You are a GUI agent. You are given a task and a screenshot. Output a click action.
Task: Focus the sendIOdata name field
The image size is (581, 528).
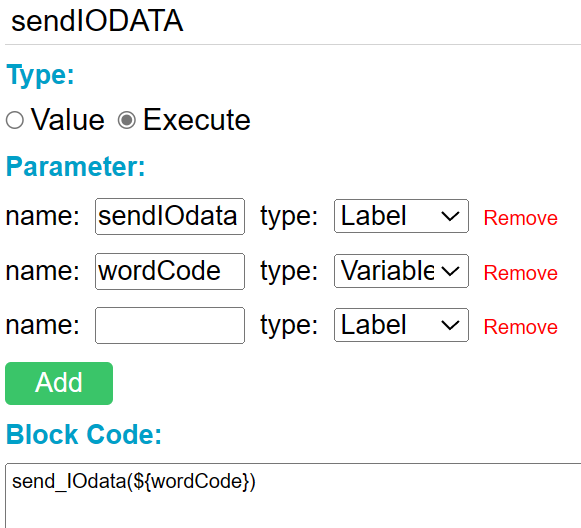170,216
